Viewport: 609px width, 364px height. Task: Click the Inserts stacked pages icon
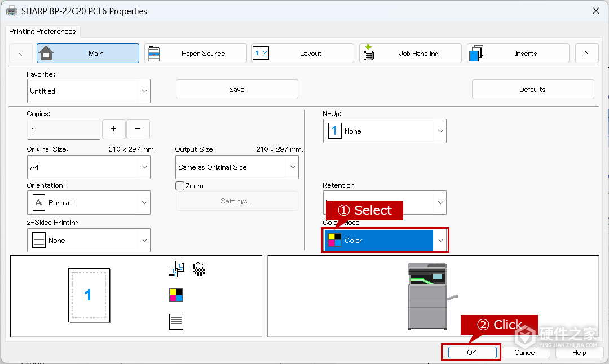476,53
